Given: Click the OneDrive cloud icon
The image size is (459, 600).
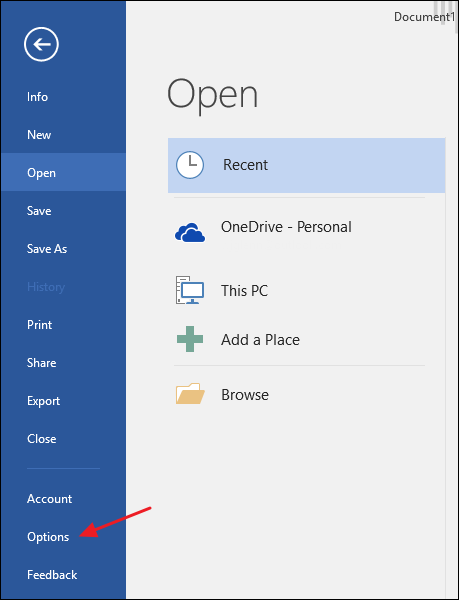Looking at the screenshot, I should [190, 232].
